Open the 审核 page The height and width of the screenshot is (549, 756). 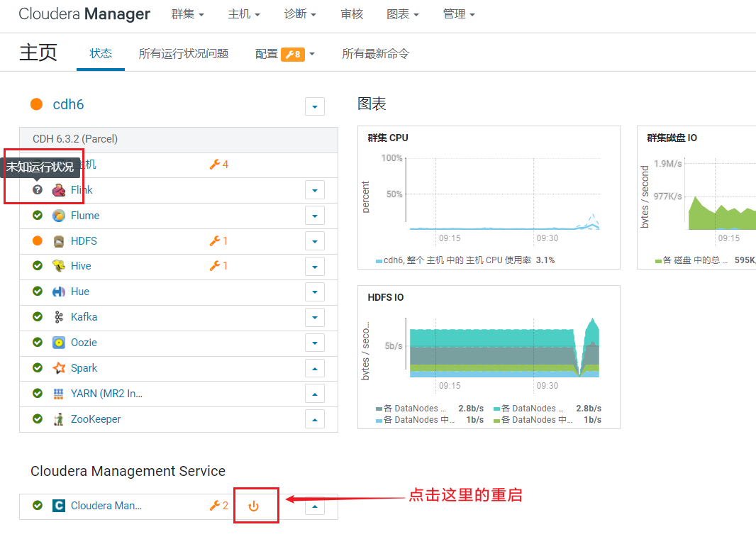[352, 14]
